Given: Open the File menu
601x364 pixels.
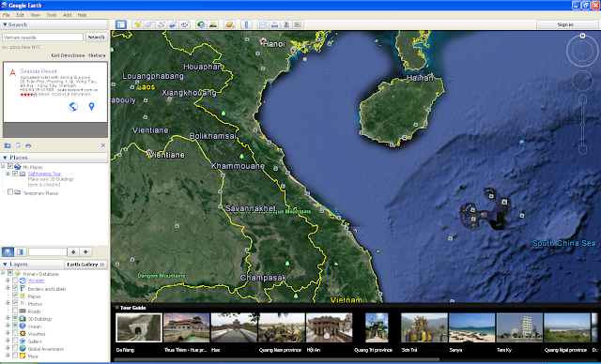Looking at the screenshot, I should [7, 15].
